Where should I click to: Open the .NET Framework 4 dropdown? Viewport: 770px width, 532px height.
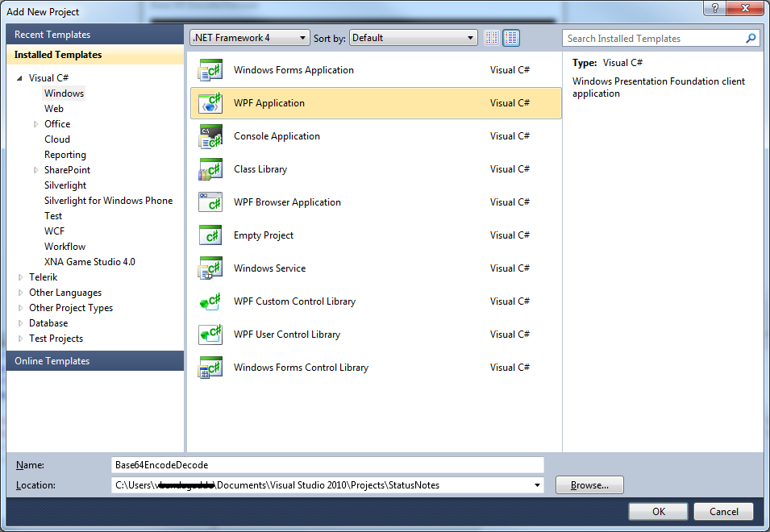tap(302, 37)
